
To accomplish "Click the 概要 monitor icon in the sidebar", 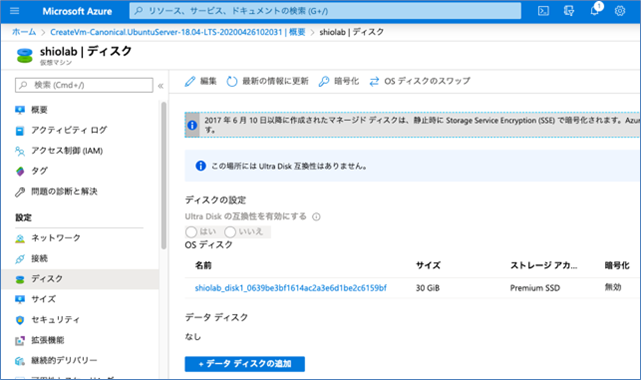I will (x=20, y=110).
